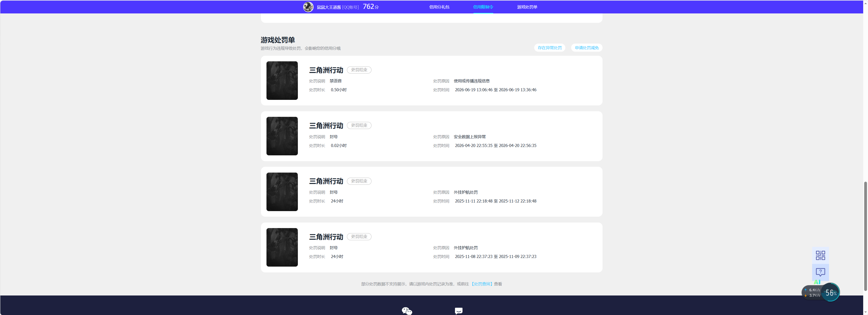The image size is (868, 315).
Task: Click the user avatar in the header
Action: coord(308,7)
